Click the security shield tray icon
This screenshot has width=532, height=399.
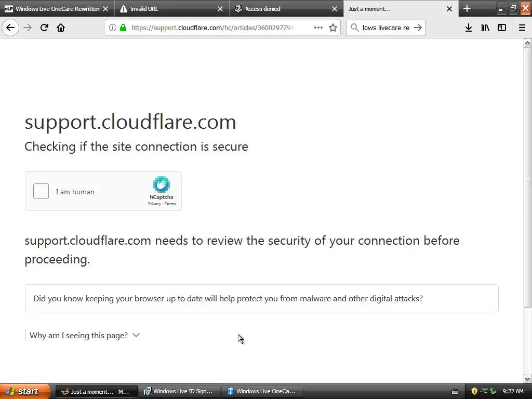pos(474,391)
